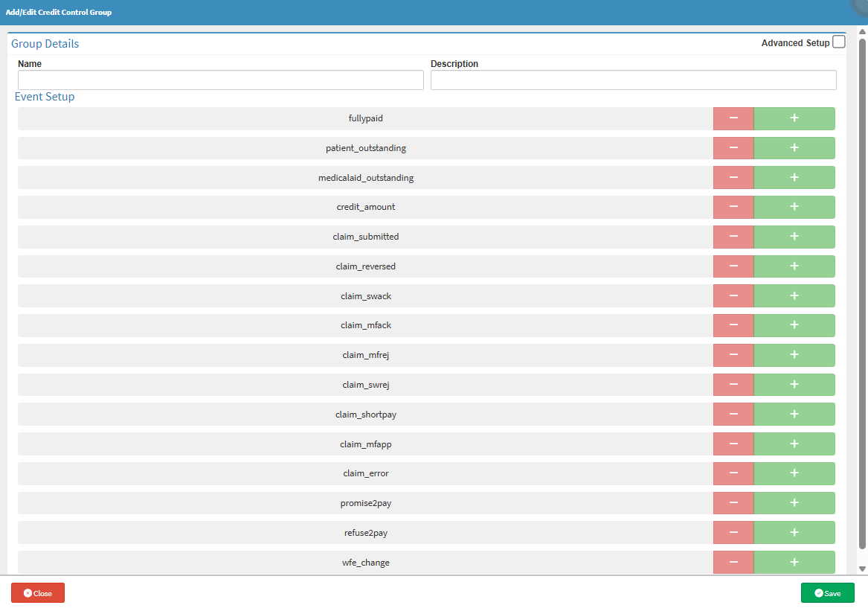This screenshot has width=868, height=608.
Task: Click the plus button for claim_swack
Action: coord(794,296)
